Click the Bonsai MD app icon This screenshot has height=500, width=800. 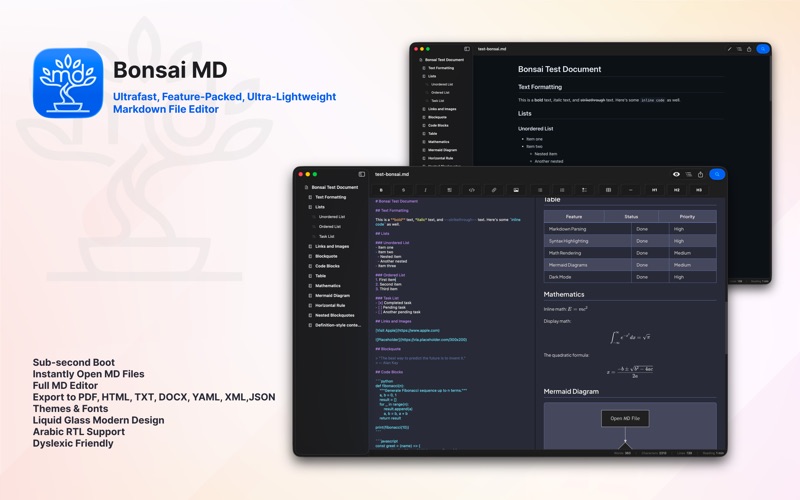point(68,83)
